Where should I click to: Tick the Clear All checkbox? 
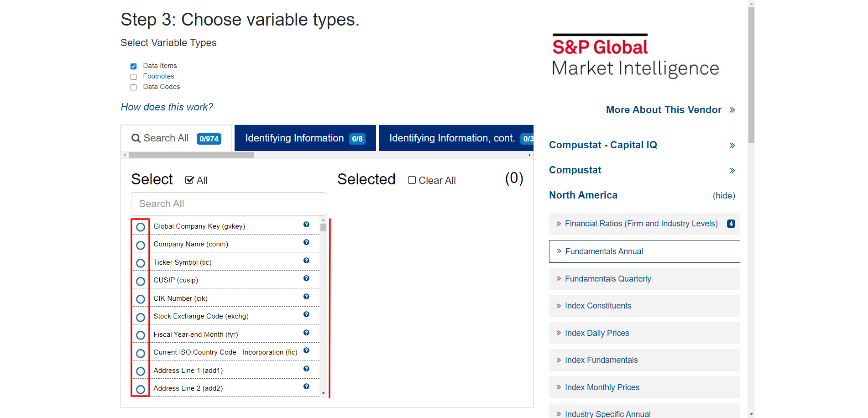coord(412,180)
